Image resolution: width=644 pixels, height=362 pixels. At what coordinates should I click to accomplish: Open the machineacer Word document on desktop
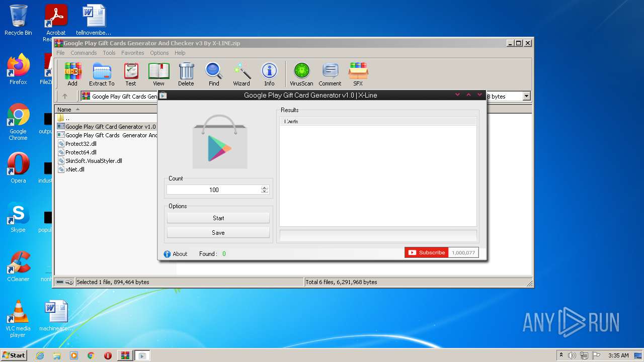pos(56,315)
